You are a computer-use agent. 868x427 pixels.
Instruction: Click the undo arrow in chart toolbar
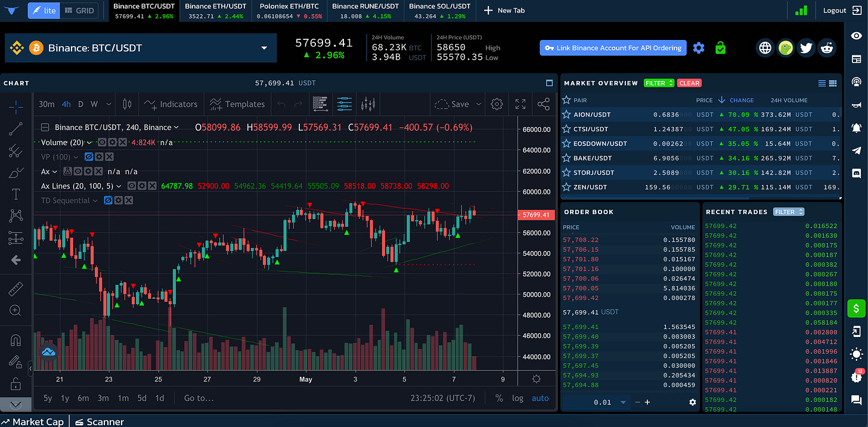click(281, 104)
